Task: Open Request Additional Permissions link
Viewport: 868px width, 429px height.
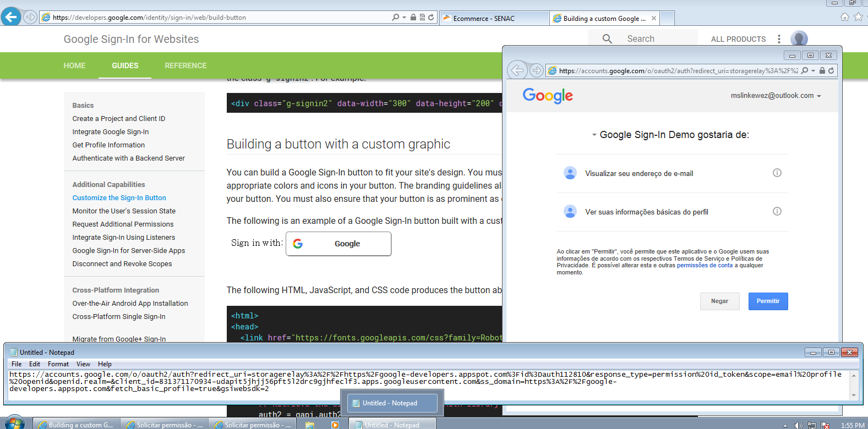Action: click(x=123, y=224)
